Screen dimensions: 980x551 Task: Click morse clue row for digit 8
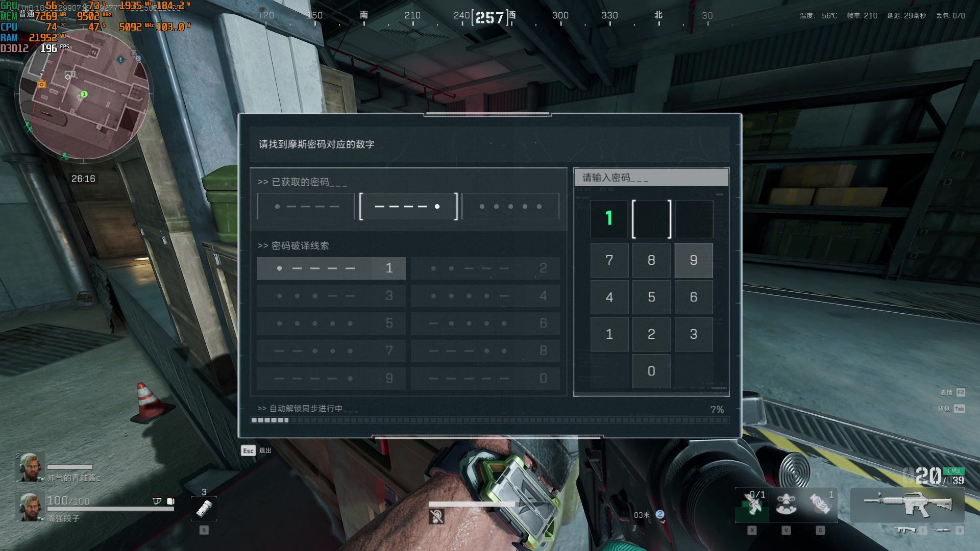click(x=485, y=351)
